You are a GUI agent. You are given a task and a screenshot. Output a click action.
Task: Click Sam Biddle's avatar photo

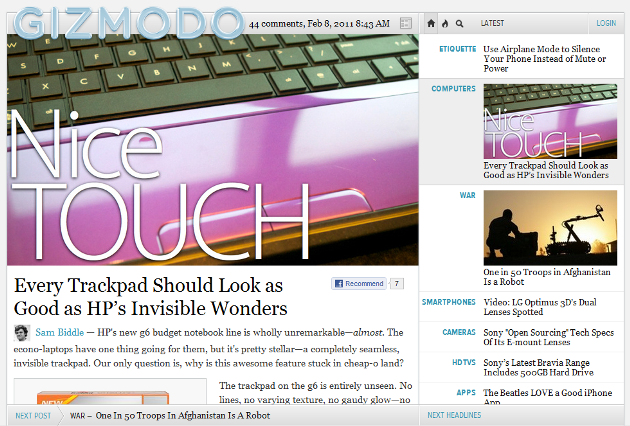coord(22,333)
